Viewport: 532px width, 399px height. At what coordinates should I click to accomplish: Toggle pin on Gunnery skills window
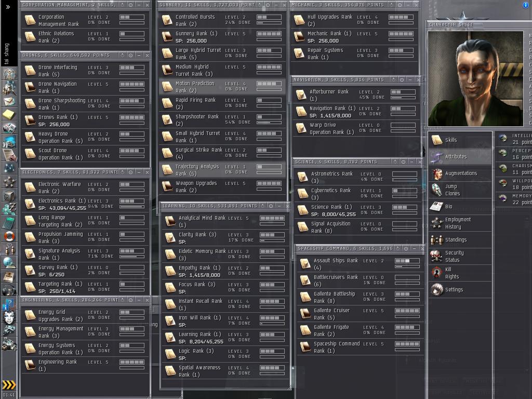(x=260, y=5)
